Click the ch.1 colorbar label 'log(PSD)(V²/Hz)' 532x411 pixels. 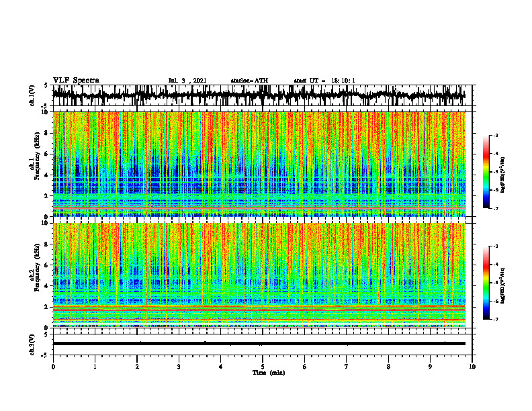click(x=503, y=175)
